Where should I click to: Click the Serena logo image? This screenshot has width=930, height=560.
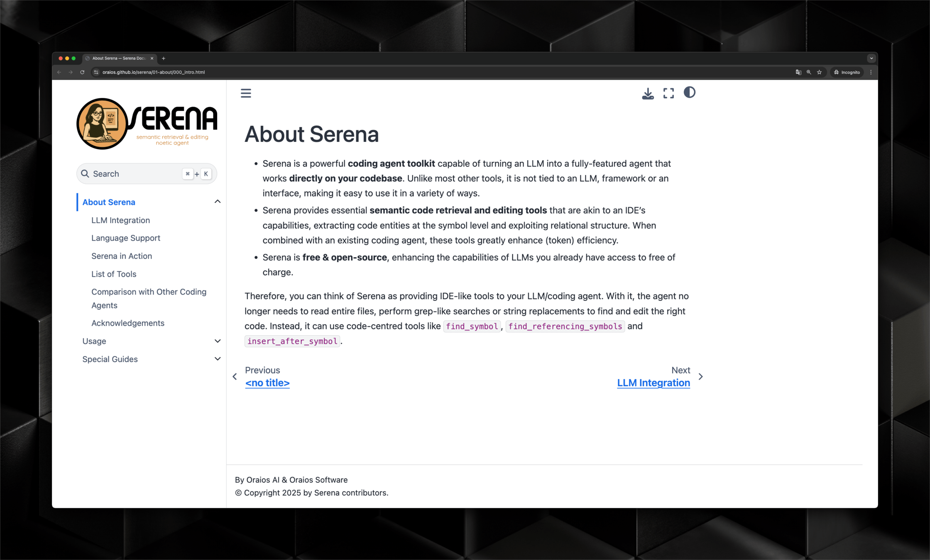pos(147,123)
